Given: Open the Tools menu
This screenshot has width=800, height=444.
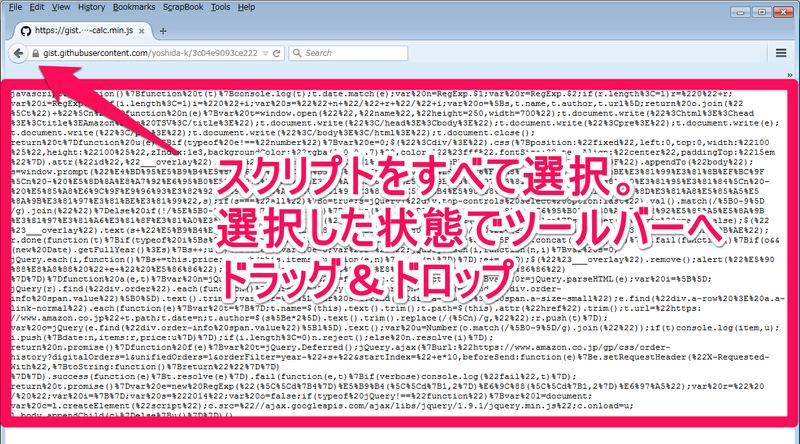Looking at the screenshot, I should point(220,7).
